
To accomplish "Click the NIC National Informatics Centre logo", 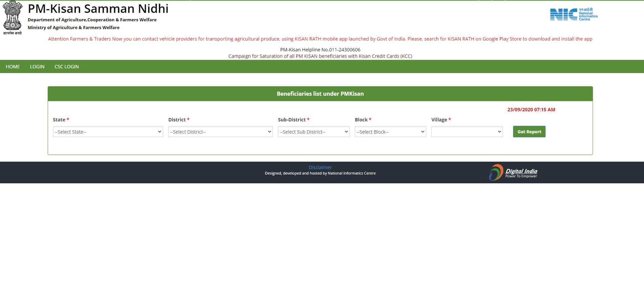I will coord(574,15).
